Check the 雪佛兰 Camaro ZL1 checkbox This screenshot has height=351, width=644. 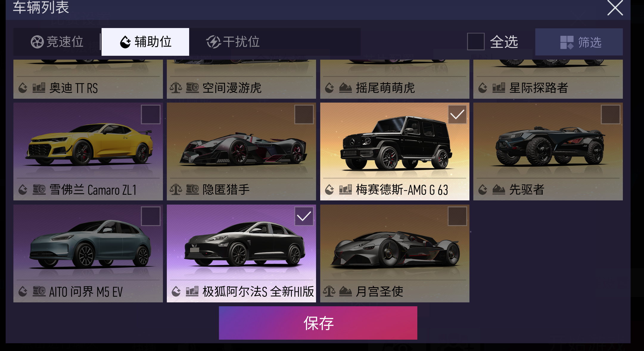click(151, 115)
